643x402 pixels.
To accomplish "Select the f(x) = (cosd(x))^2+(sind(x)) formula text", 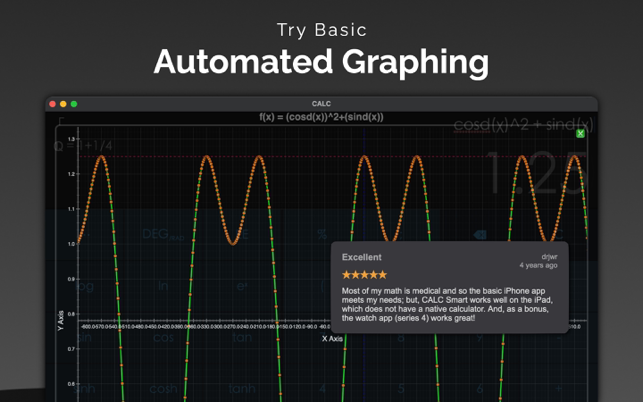I will pos(321,117).
